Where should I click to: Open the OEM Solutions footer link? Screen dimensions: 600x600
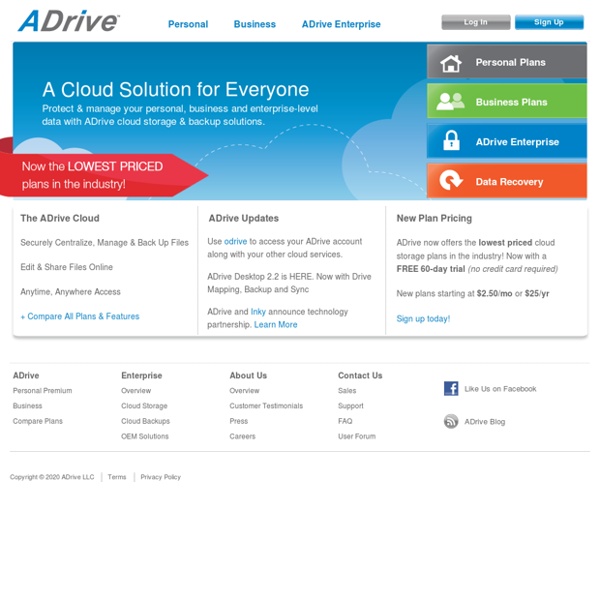click(x=145, y=436)
